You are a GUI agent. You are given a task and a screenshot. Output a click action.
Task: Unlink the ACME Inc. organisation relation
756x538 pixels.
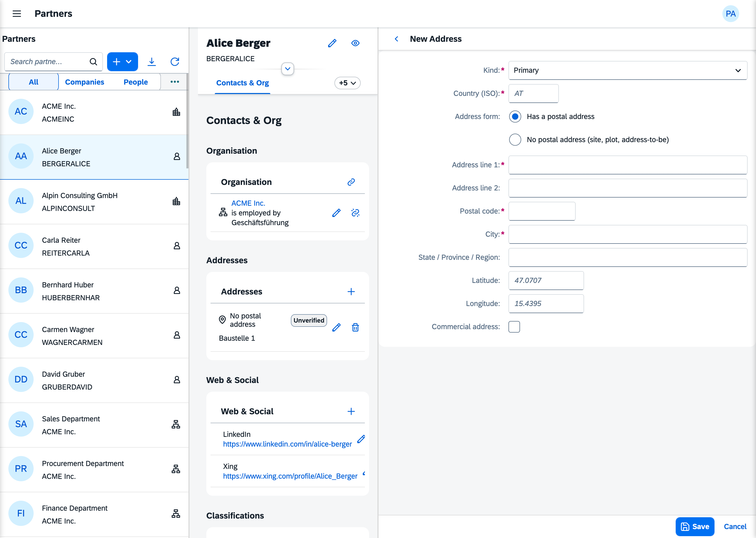point(355,213)
